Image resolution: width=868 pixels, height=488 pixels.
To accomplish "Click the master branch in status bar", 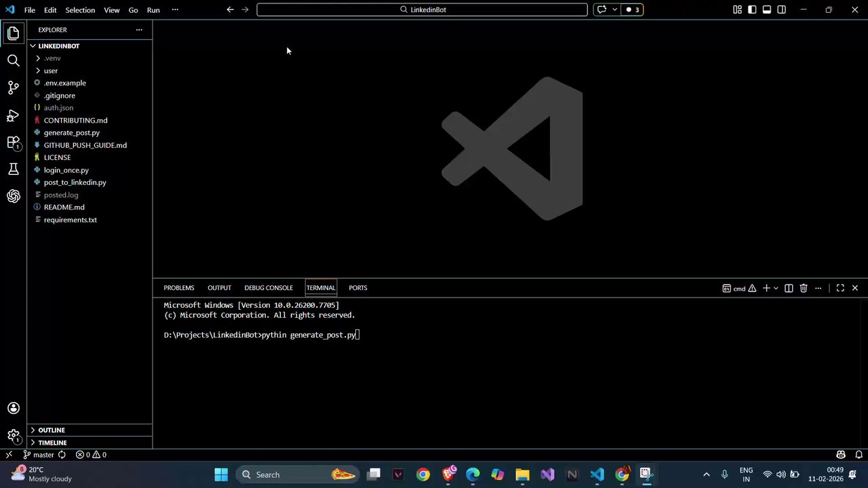I will pos(39,455).
